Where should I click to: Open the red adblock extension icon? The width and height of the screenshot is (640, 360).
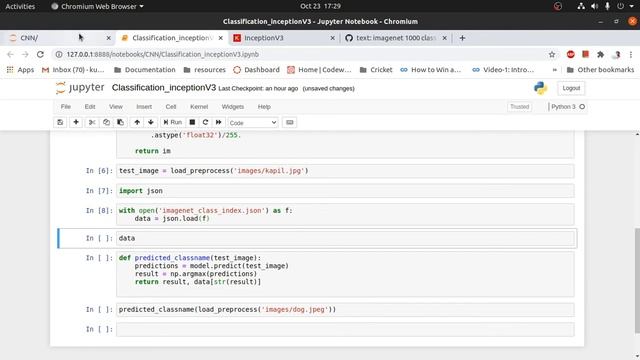571,54
